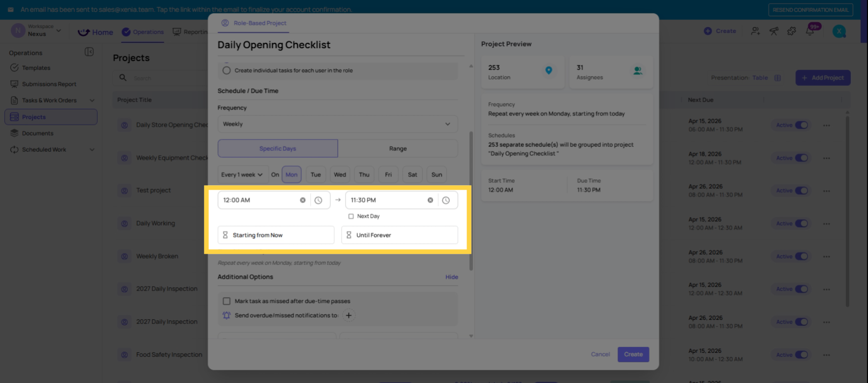Open more options for Test project row

click(826, 191)
